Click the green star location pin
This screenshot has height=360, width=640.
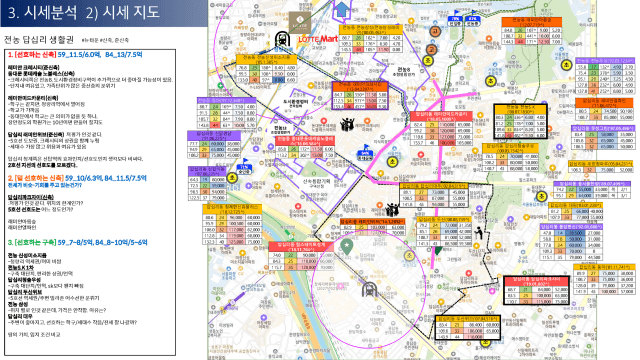click(x=347, y=247)
